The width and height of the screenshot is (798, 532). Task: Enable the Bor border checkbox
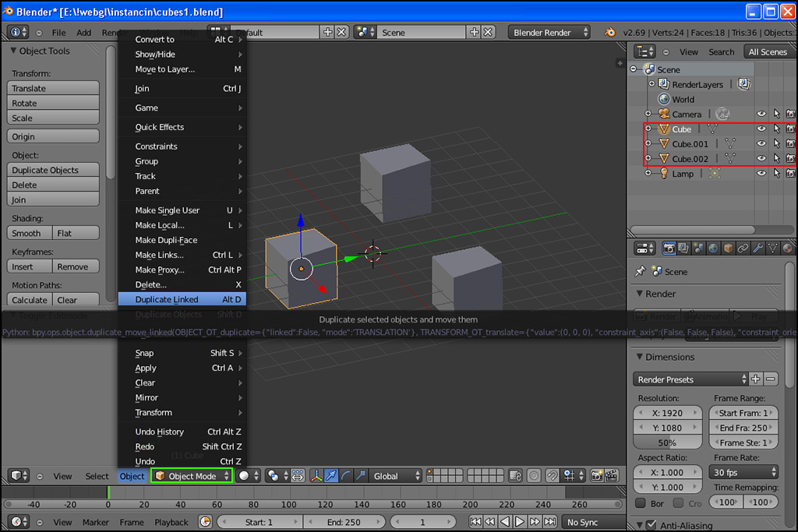click(641, 503)
